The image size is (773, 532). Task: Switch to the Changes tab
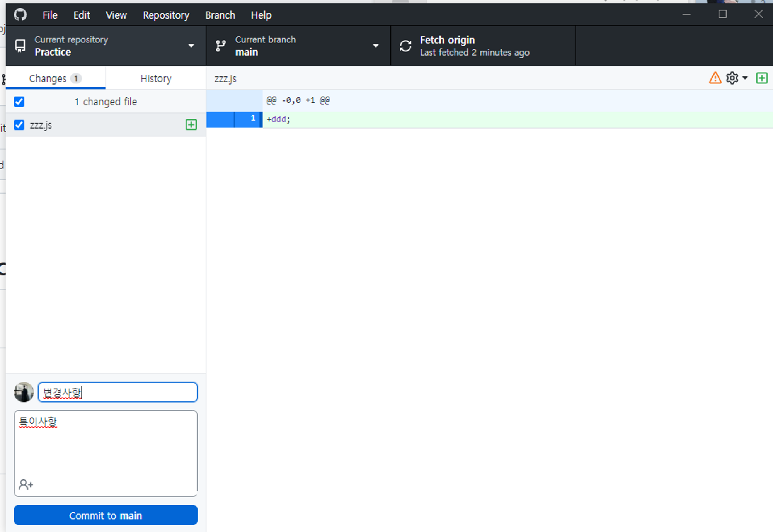pos(55,78)
